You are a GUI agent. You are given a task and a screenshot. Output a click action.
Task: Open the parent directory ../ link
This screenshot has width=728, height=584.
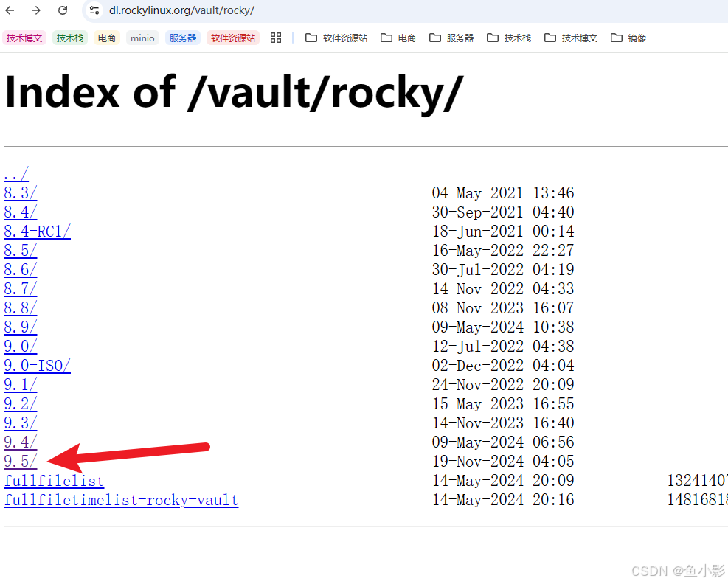[16, 174]
